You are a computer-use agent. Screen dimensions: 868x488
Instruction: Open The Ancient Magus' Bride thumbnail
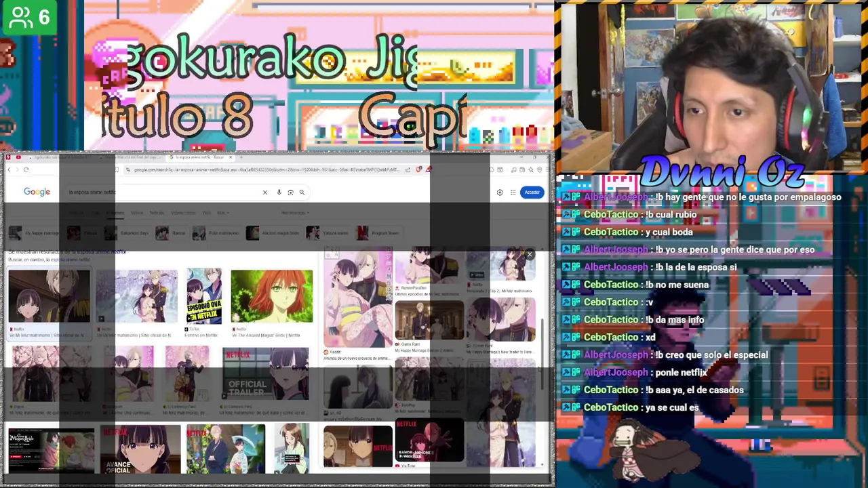[271, 296]
